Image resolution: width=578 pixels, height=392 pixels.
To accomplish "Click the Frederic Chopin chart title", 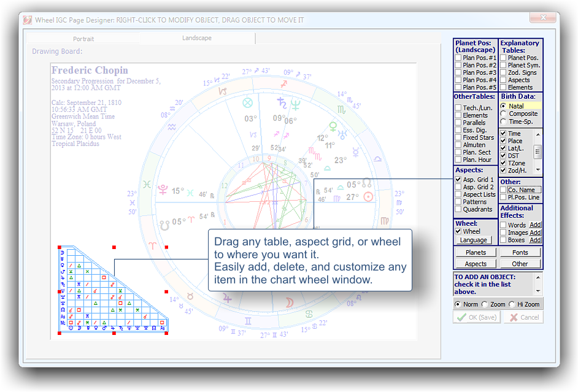I will [x=90, y=70].
